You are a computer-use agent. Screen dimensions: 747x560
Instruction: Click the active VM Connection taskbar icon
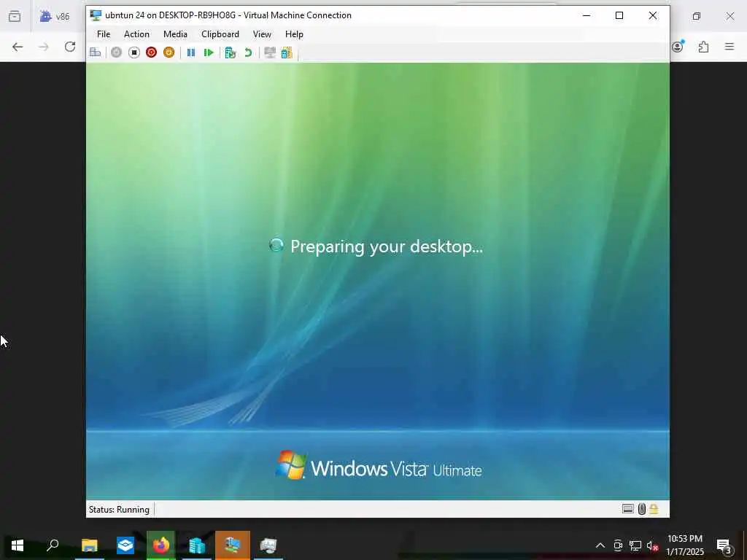(233, 545)
